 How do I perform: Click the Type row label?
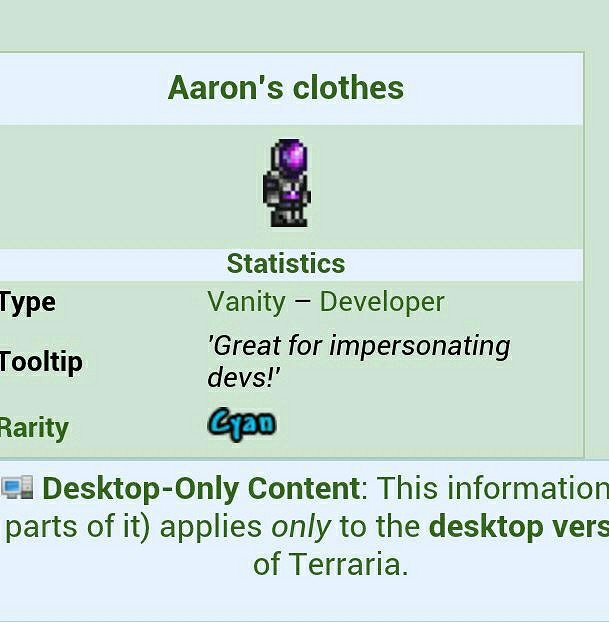pyautogui.click(x=28, y=302)
